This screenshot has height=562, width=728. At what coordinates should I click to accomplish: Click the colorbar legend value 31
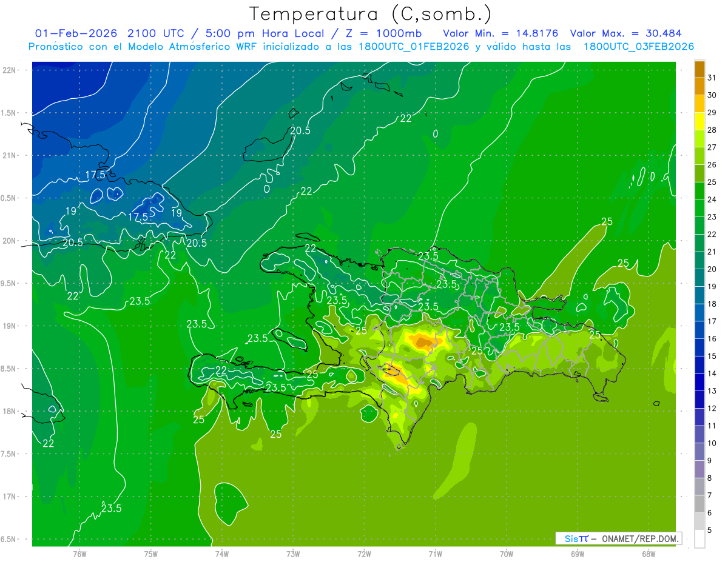[712, 78]
